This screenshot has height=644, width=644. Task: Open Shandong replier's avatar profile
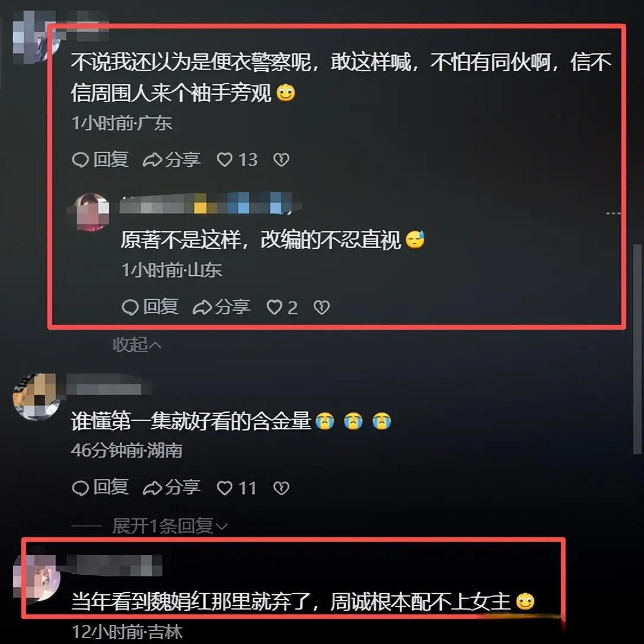point(91,212)
